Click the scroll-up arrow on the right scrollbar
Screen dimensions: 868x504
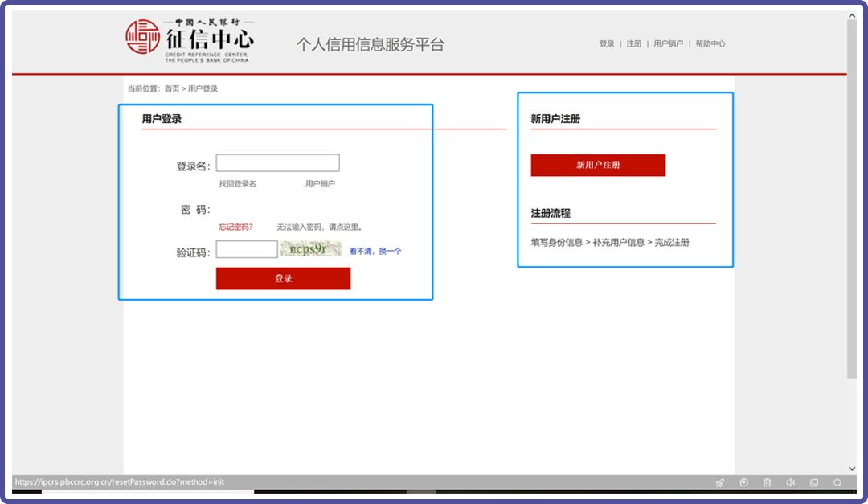pyautogui.click(x=852, y=14)
